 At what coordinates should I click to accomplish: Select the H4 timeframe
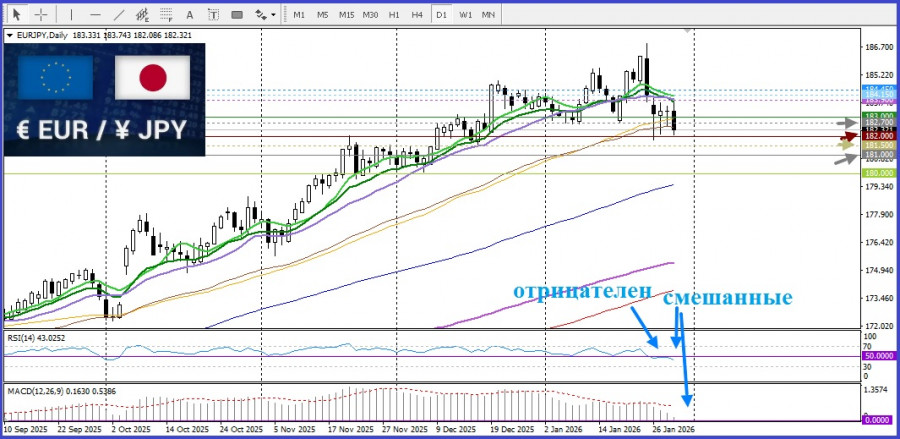pyautogui.click(x=417, y=15)
